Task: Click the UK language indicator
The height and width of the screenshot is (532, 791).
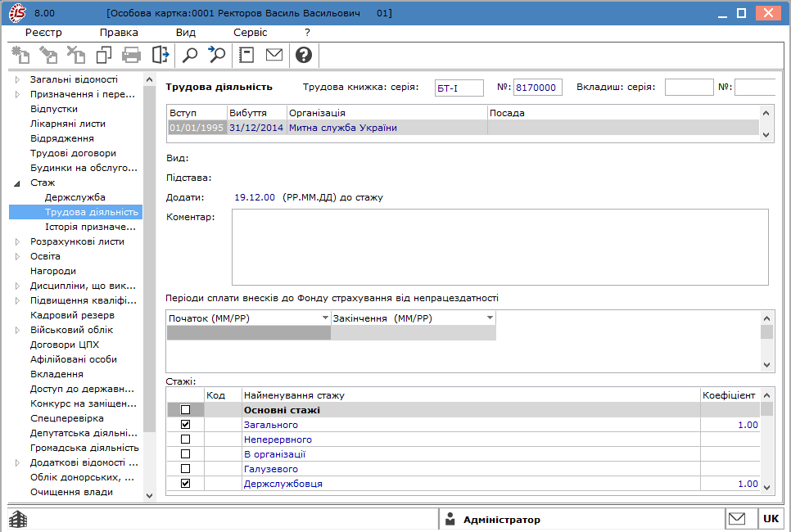Action: pos(771,518)
